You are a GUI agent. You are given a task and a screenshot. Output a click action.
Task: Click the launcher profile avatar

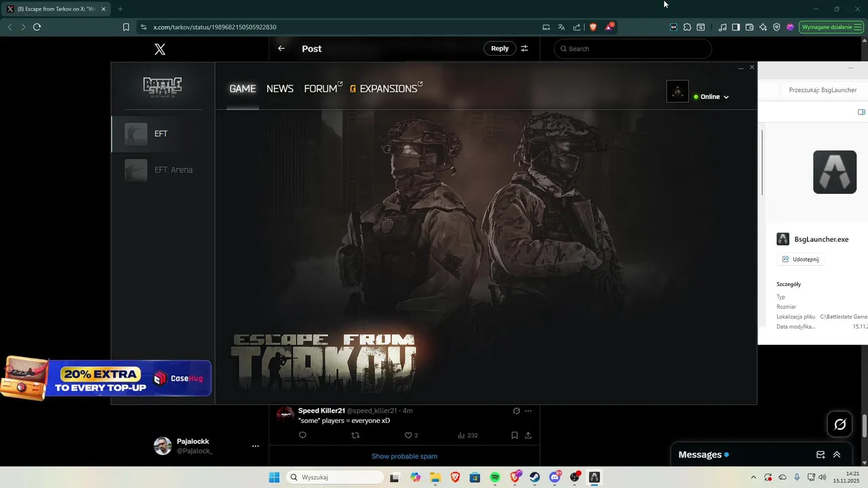677,91
